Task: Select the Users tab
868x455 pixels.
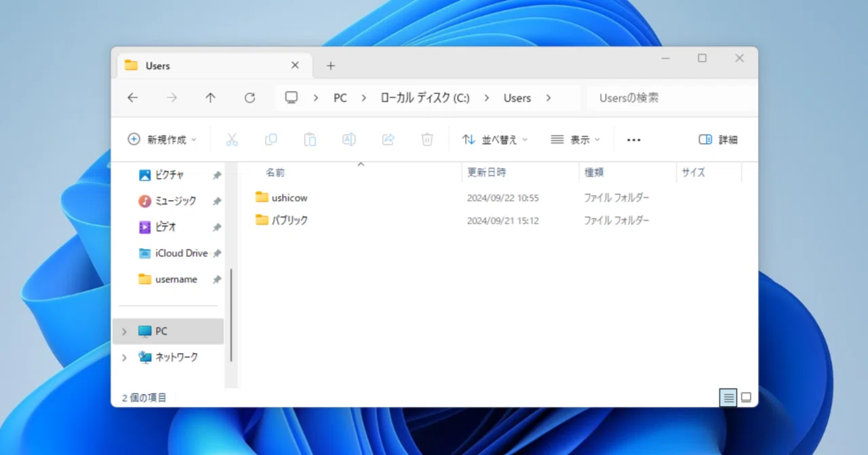Action: 215,66
